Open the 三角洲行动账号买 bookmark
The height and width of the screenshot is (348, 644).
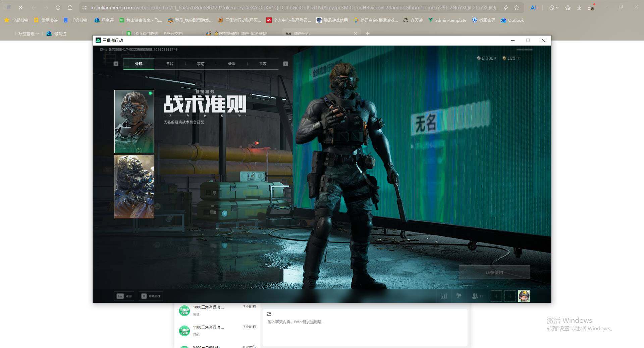coord(239,20)
